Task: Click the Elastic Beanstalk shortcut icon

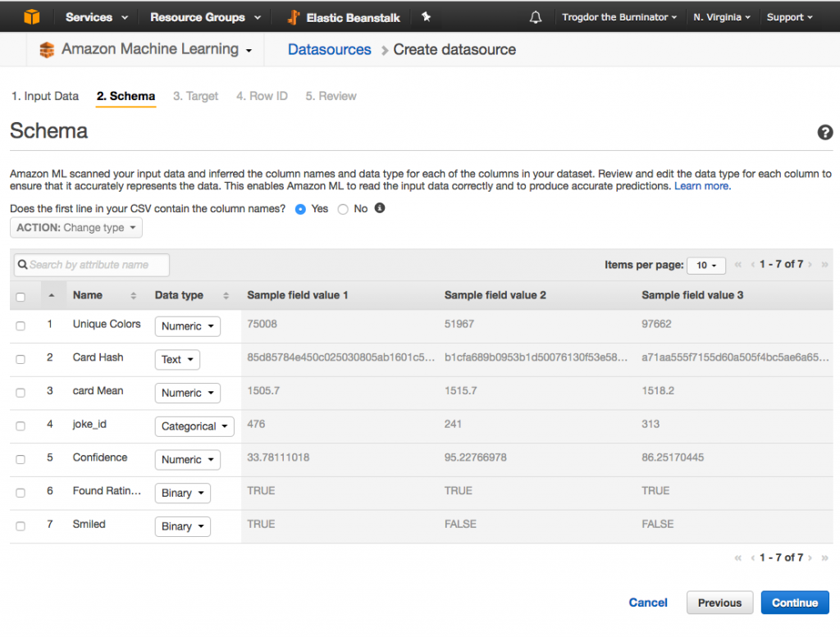Action: pyautogui.click(x=293, y=18)
